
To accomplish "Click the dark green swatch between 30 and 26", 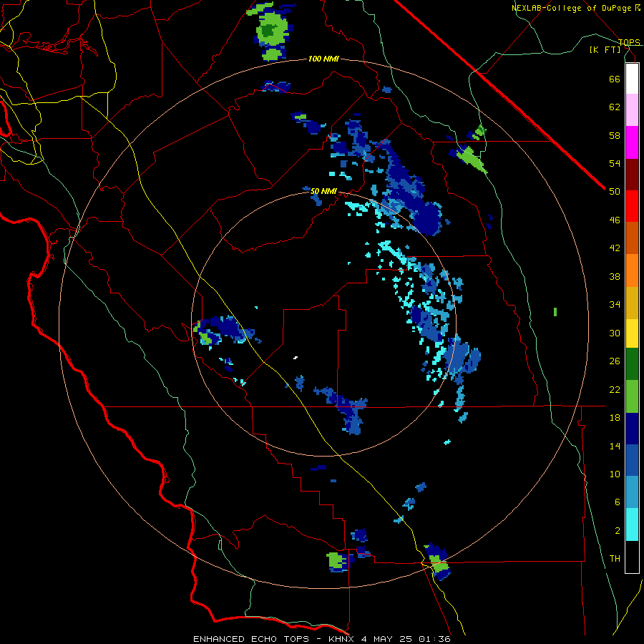I will 632,364.
